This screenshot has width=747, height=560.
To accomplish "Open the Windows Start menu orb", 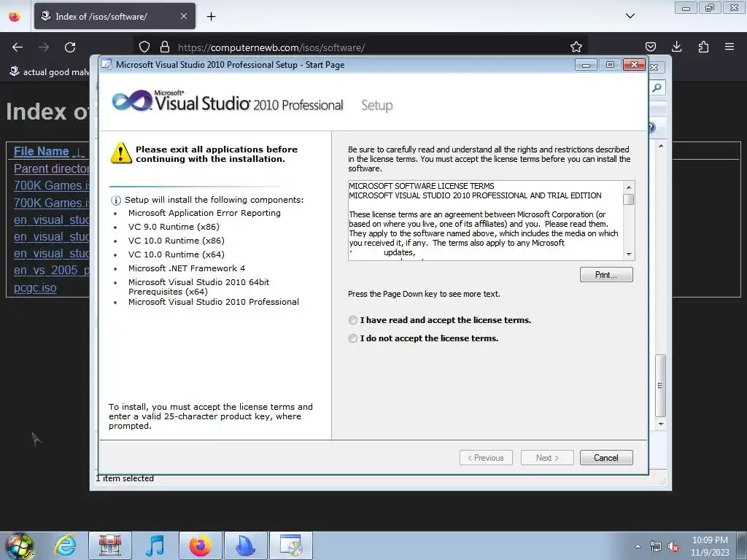I will click(19, 546).
